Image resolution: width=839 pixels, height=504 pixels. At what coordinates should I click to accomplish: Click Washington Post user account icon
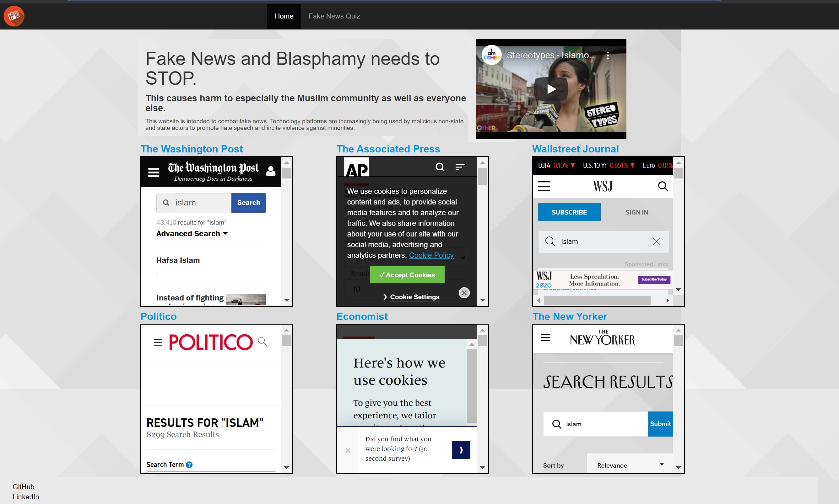pyautogui.click(x=271, y=171)
